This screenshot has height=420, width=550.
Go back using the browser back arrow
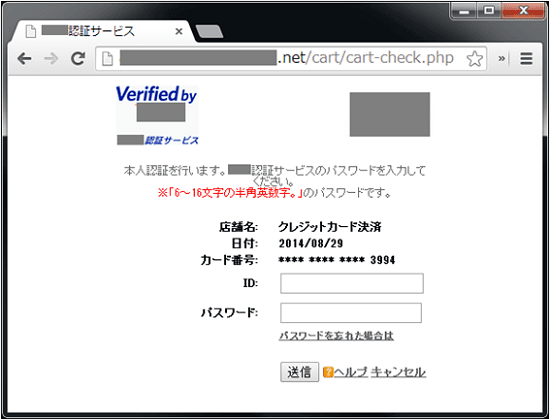pyautogui.click(x=25, y=59)
